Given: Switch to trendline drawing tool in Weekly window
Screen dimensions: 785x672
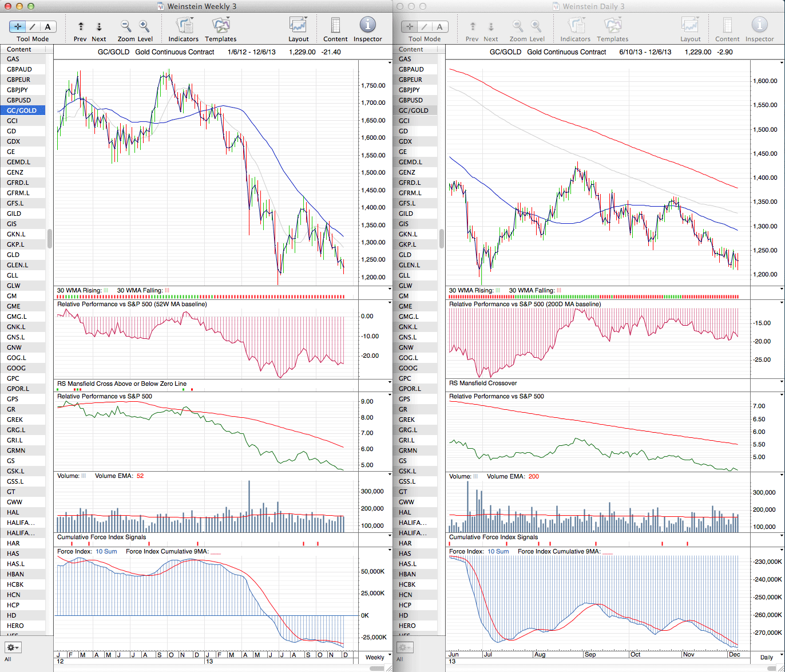Looking at the screenshot, I should 33,26.
